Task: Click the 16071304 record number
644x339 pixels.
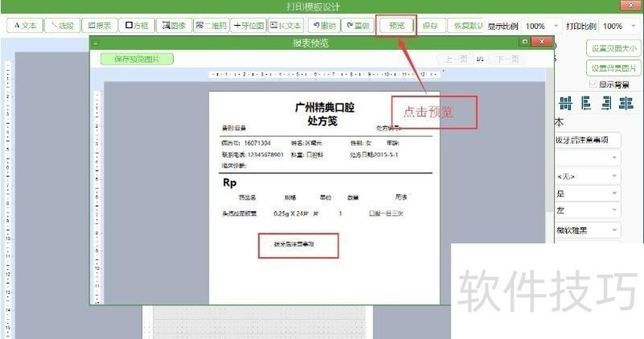Action: point(258,143)
